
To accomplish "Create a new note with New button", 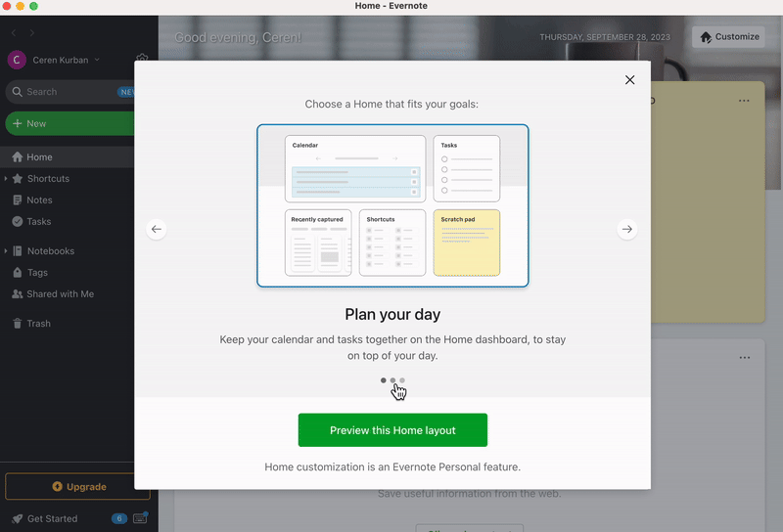I will click(69, 123).
